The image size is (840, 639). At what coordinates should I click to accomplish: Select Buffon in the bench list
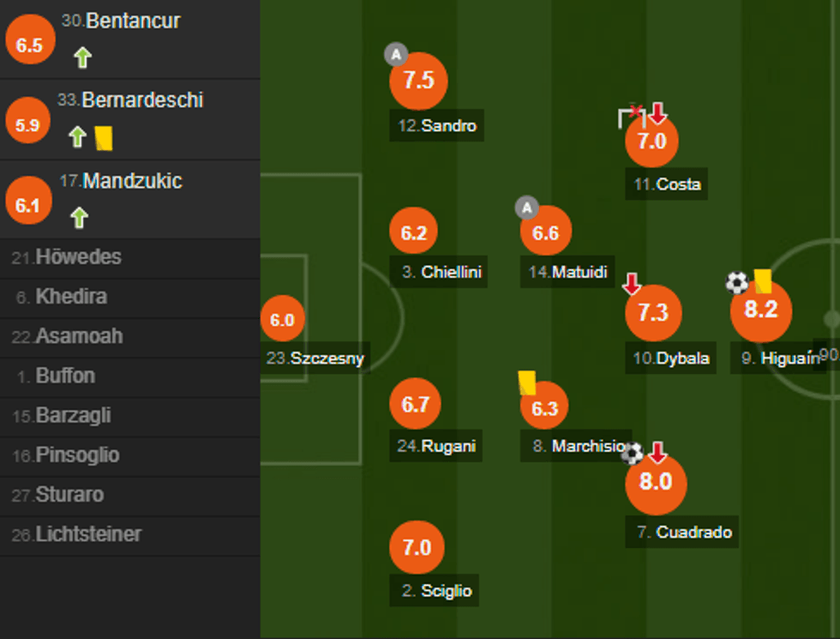tap(65, 376)
